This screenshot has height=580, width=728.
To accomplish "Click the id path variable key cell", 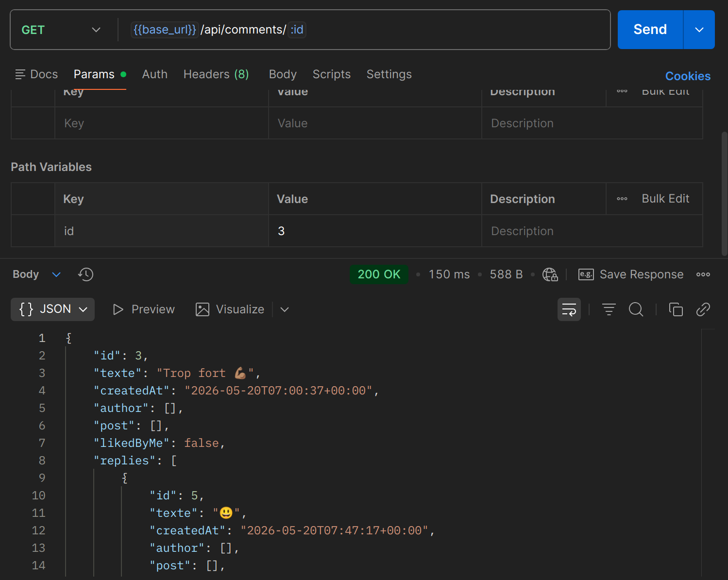I will pyautogui.click(x=161, y=231).
